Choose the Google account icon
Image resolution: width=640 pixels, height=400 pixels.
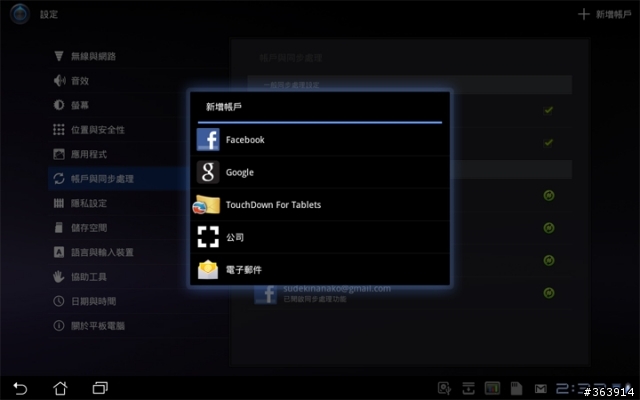coord(208,172)
